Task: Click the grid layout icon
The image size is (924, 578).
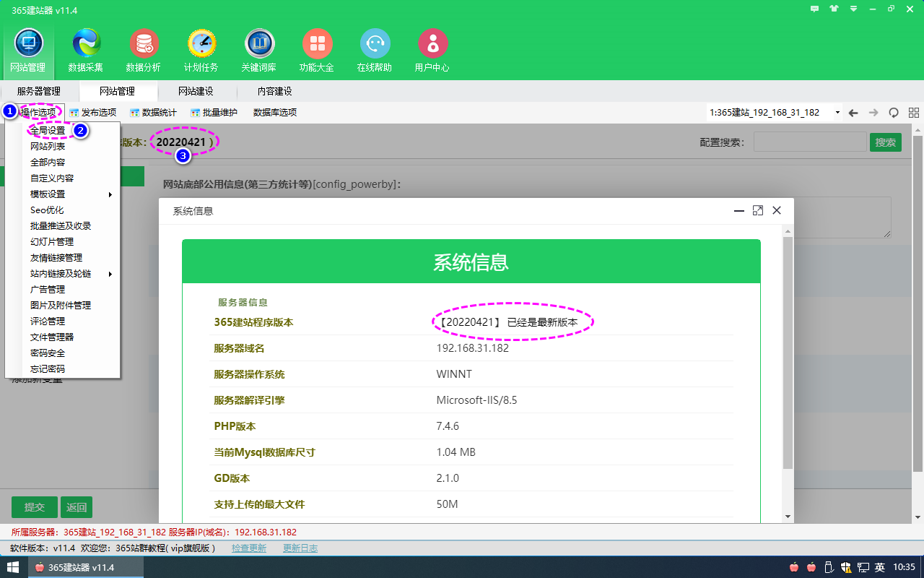Action: click(914, 113)
